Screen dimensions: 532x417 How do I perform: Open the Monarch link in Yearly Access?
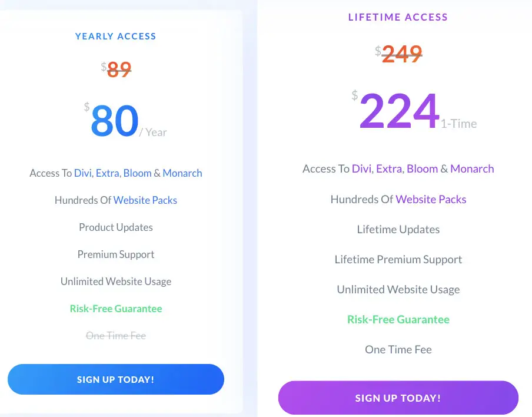pyautogui.click(x=182, y=173)
